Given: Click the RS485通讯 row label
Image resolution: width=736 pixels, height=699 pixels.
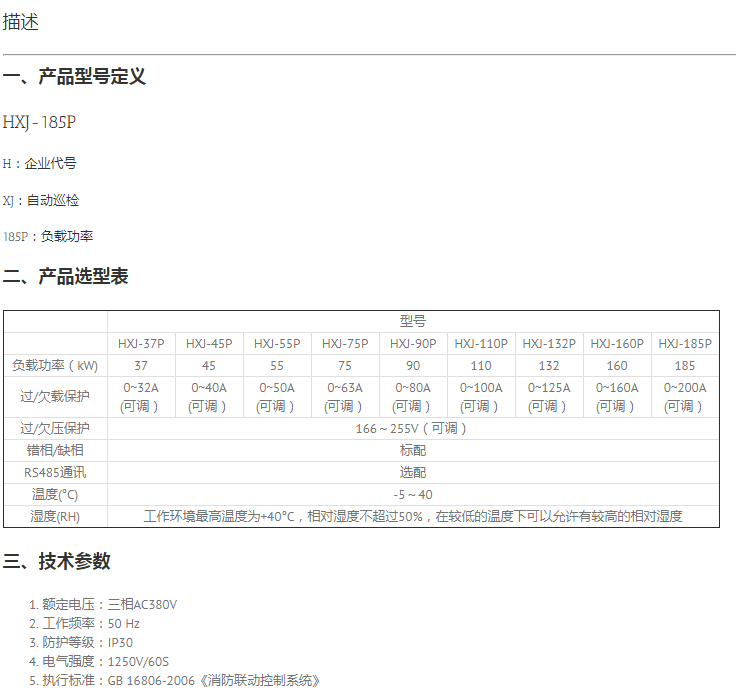Looking at the screenshot, I should 56,472.
